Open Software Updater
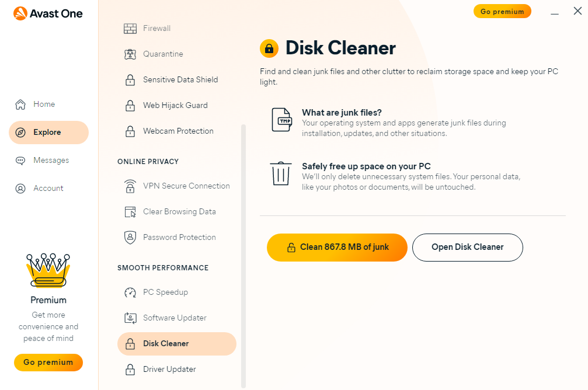The image size is (588, 390). pos(176,318)
